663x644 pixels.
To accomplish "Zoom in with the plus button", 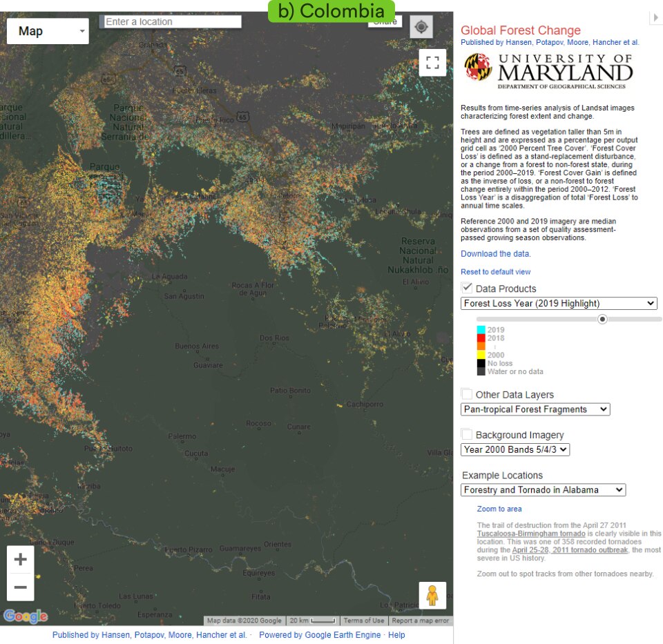I will [20, 560].
